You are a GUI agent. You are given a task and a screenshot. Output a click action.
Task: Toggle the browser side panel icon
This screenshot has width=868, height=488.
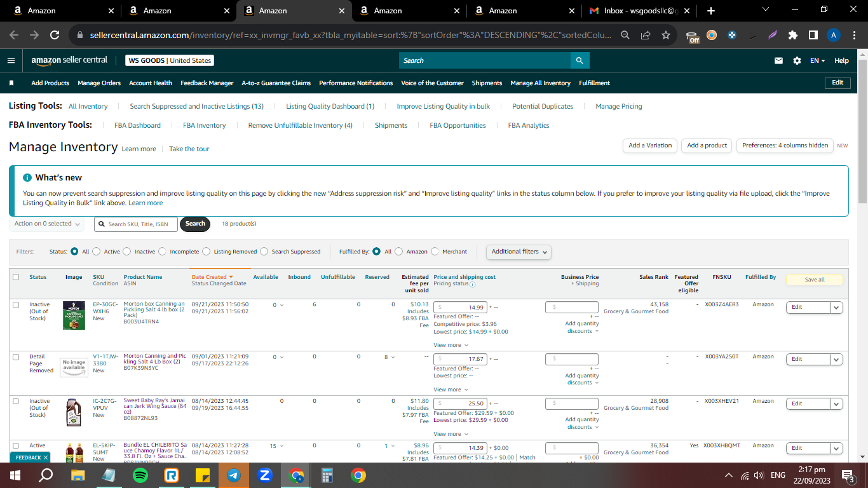coord(813,35)
